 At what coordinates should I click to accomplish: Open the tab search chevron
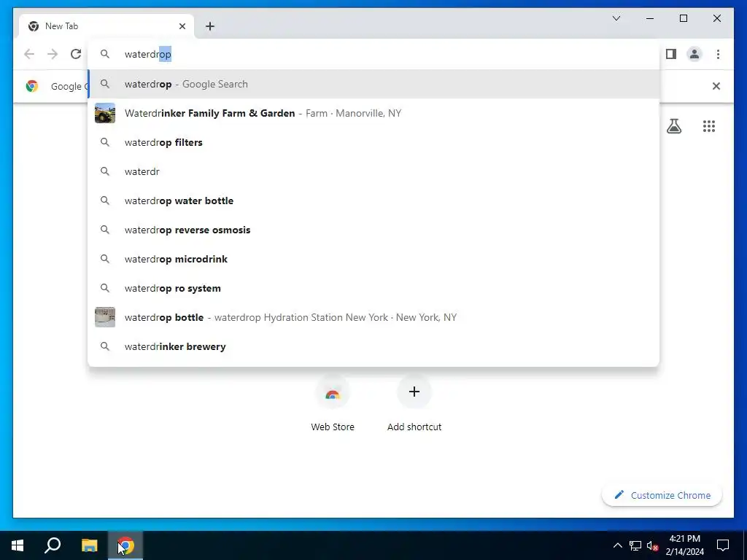point(616,18)
